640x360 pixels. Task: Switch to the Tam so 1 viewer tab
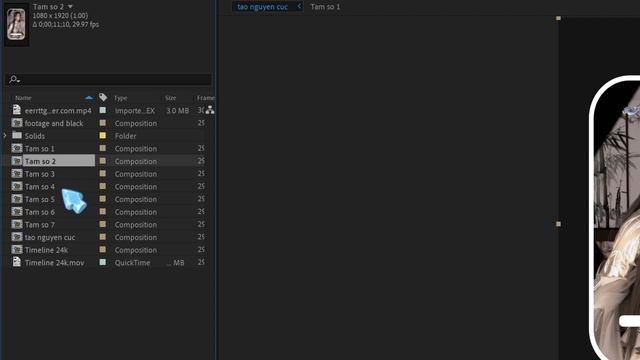[325, 7]
